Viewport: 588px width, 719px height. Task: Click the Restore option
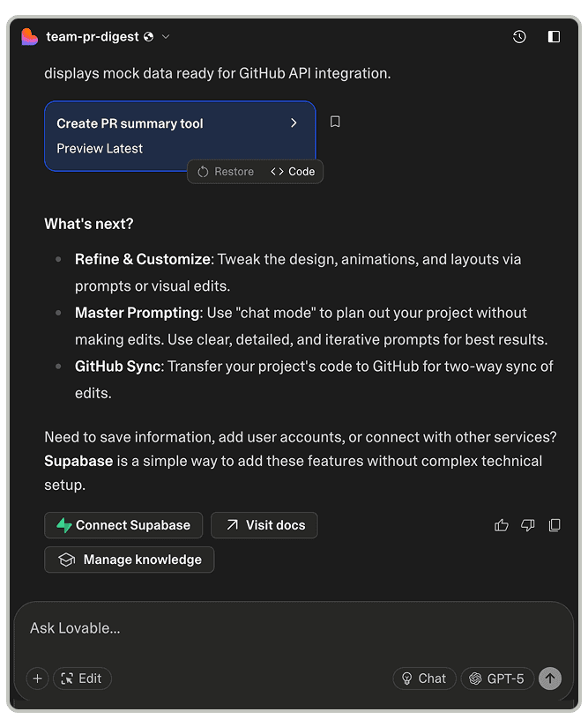coord(226,172)
